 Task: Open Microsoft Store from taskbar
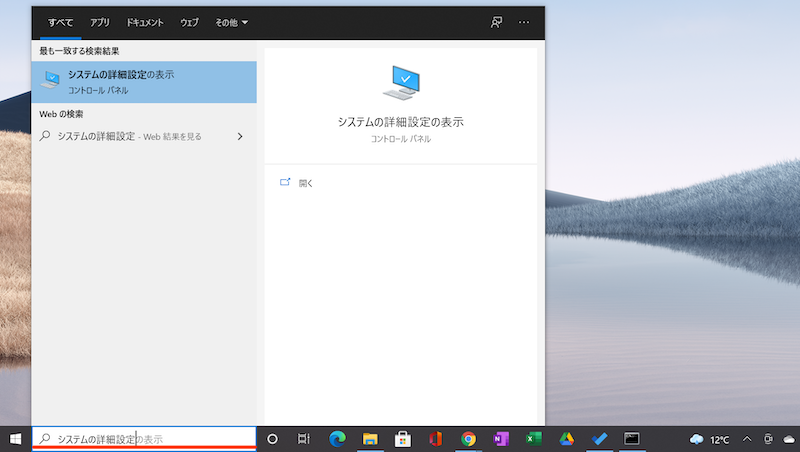(403, 439)
